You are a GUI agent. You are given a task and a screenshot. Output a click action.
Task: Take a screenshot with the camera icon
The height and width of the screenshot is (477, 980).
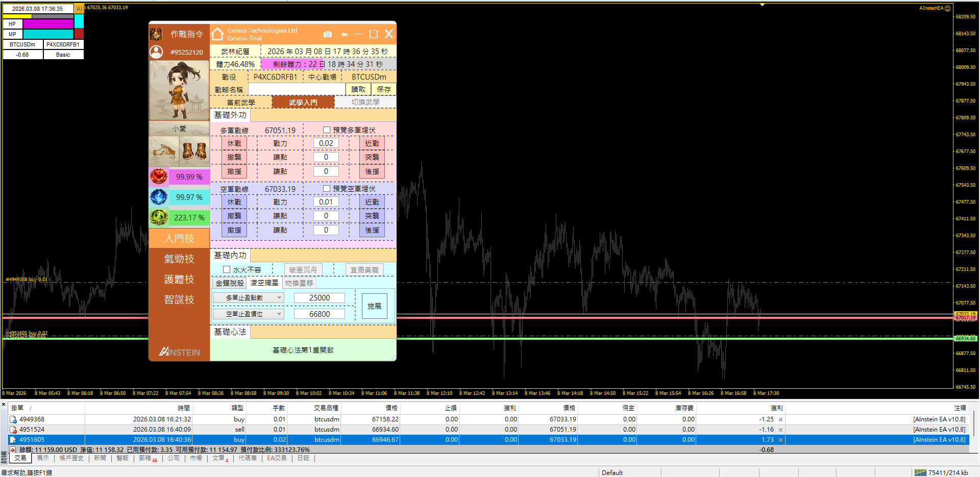coord(328,34)
